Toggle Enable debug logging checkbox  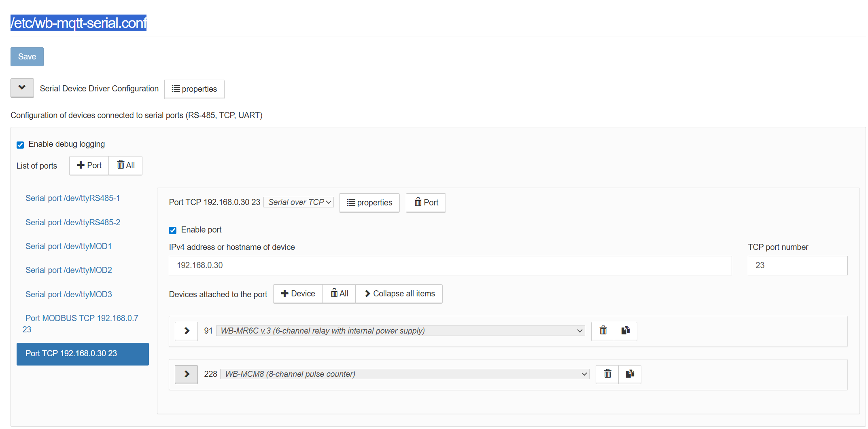(20, 145)
